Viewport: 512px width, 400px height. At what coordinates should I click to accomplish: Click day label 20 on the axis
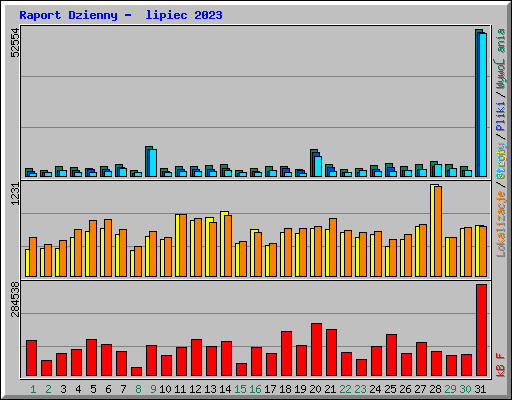click(x=315, y=389)
